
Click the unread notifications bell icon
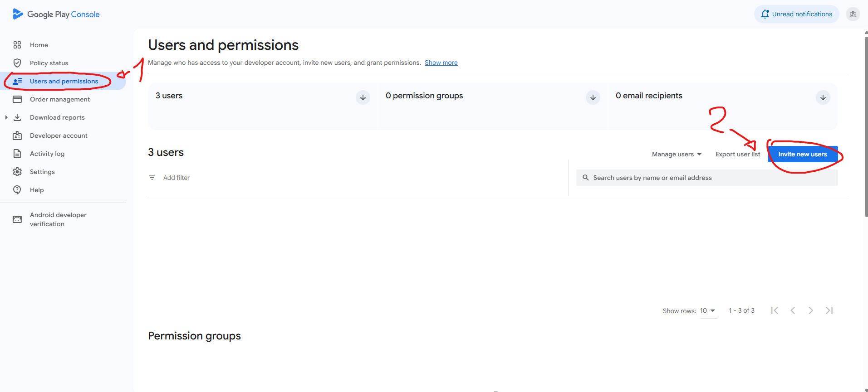[x=765, y=14]
